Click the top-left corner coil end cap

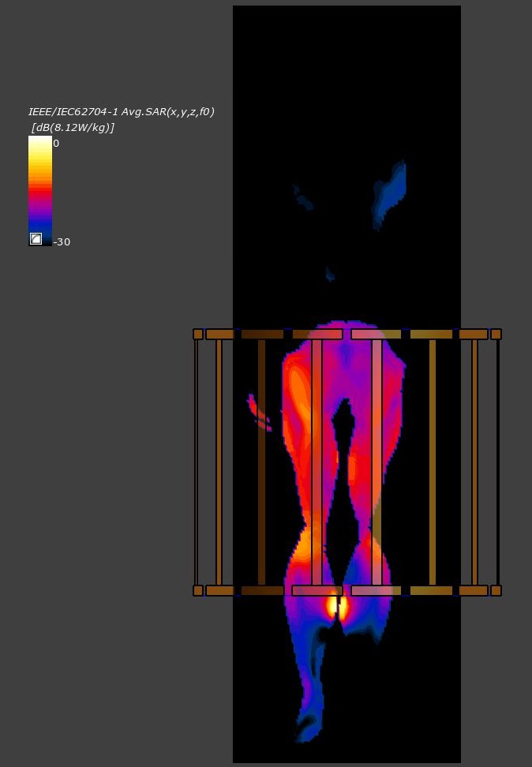[x=198, y=334]
